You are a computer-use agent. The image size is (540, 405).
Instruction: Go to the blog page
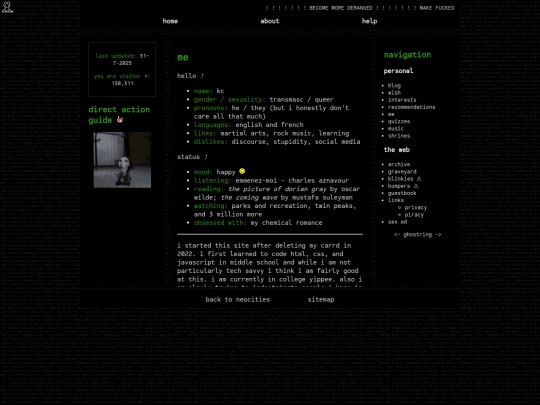point(394,85)
